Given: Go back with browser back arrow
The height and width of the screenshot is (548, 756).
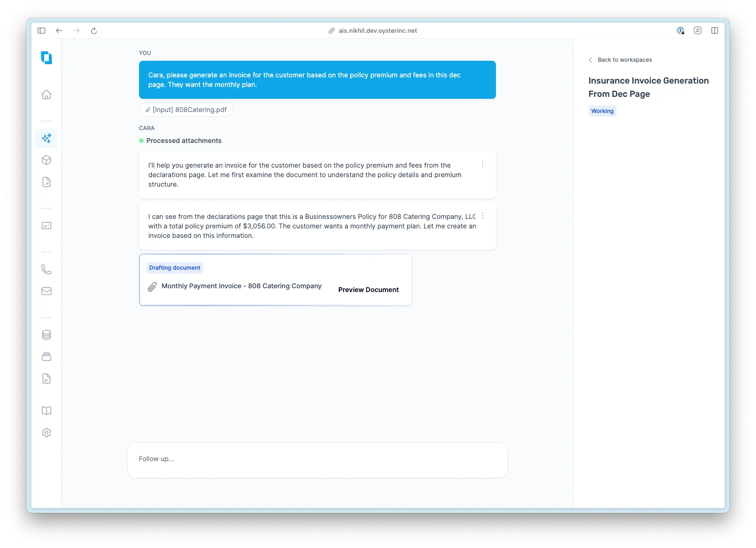Looking at the screenshot, I should [59, 30].
